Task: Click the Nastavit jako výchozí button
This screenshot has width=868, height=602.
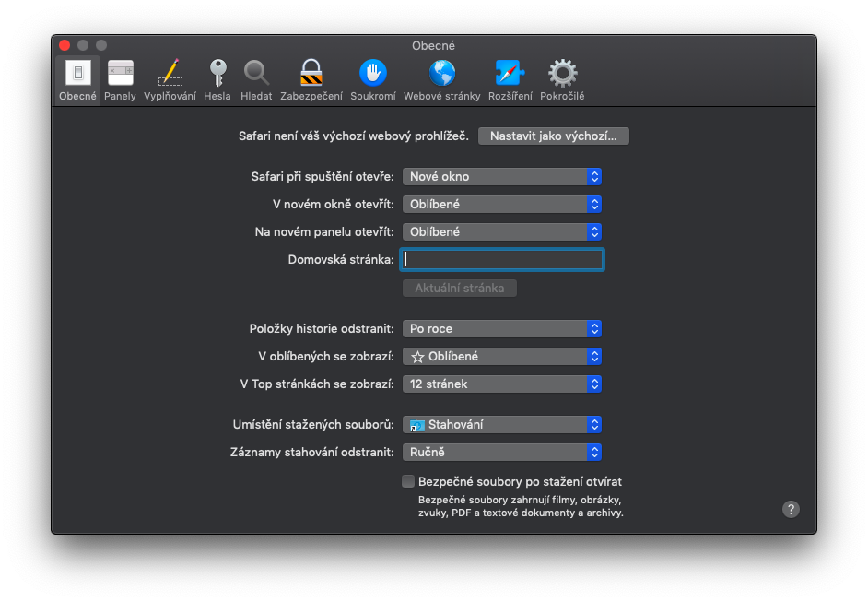Action: [553, 136]
